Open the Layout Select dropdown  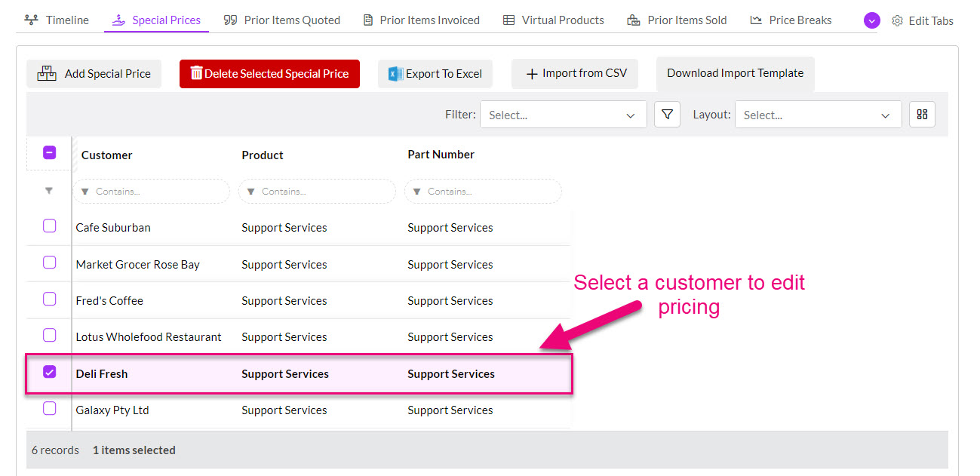point(818,115)
